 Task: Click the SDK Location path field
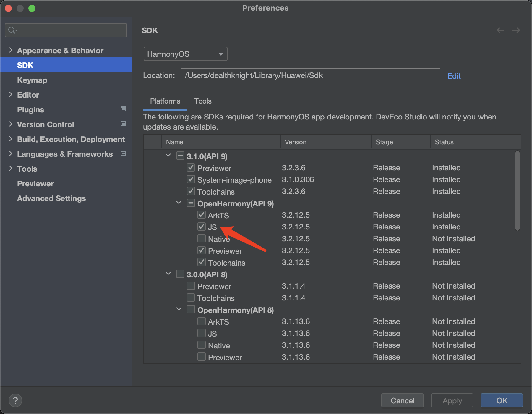[310, 76]
